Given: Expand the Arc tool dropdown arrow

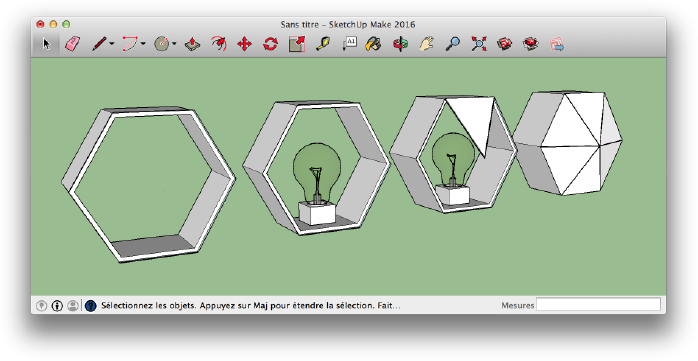Looking at the screenshot, I should click(x=143, y=44).
